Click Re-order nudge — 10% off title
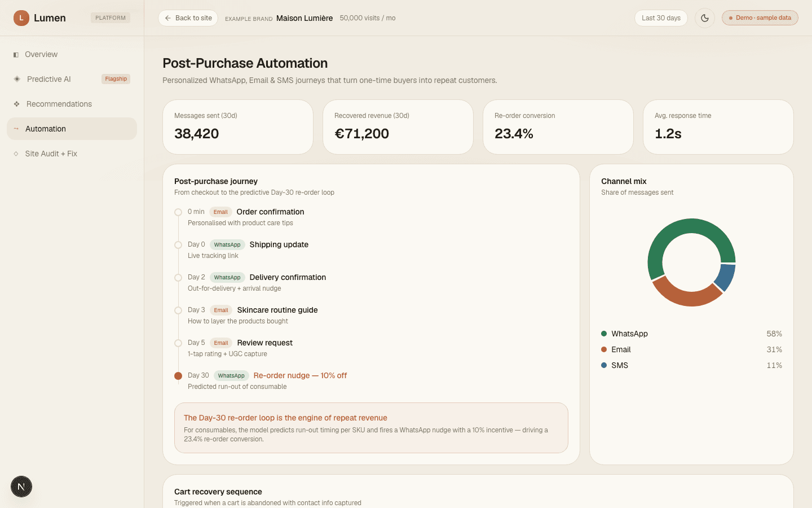This screenshot has width=812, height=508. pyautogui.click(x=300, y=375)
